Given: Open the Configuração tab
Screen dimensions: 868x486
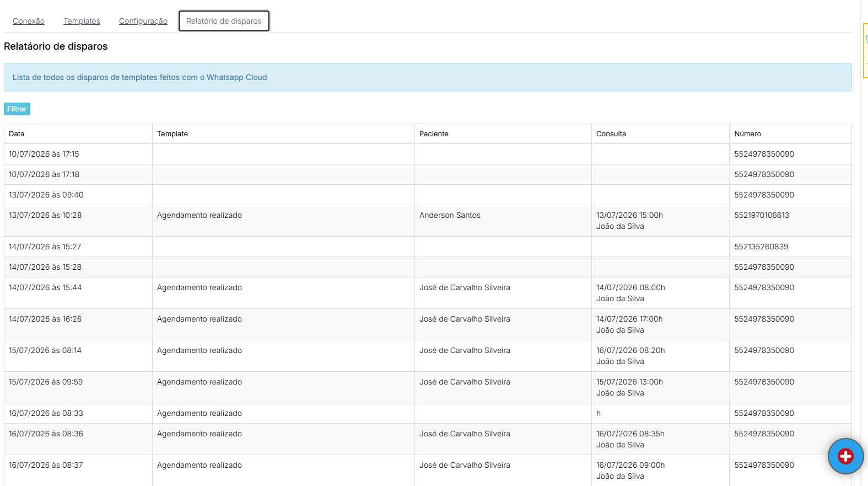Looking at the screenshot, I should (143, 21).
